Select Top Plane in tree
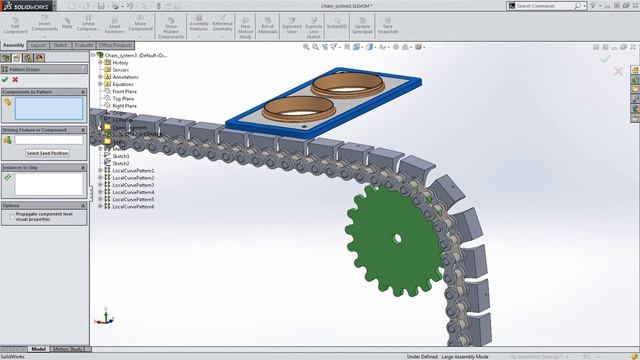 tap(123, 99)
